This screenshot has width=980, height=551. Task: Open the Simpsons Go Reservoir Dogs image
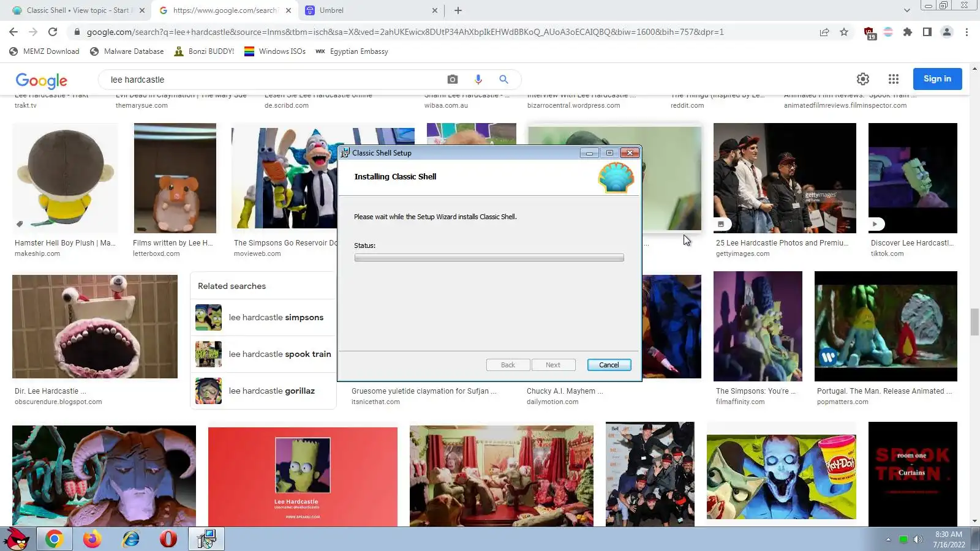(x=284, y=178)
